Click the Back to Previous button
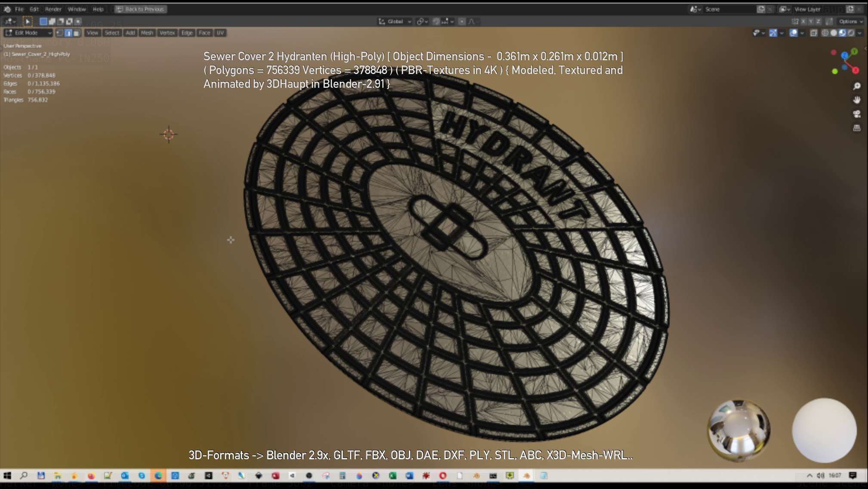The height and width of the screenshot is (489, 868). [x=141, y=9]
